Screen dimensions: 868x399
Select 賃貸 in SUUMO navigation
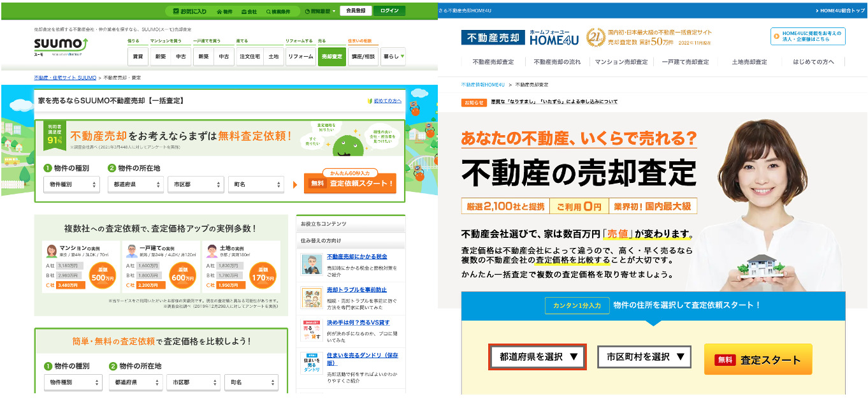(138, 57)
